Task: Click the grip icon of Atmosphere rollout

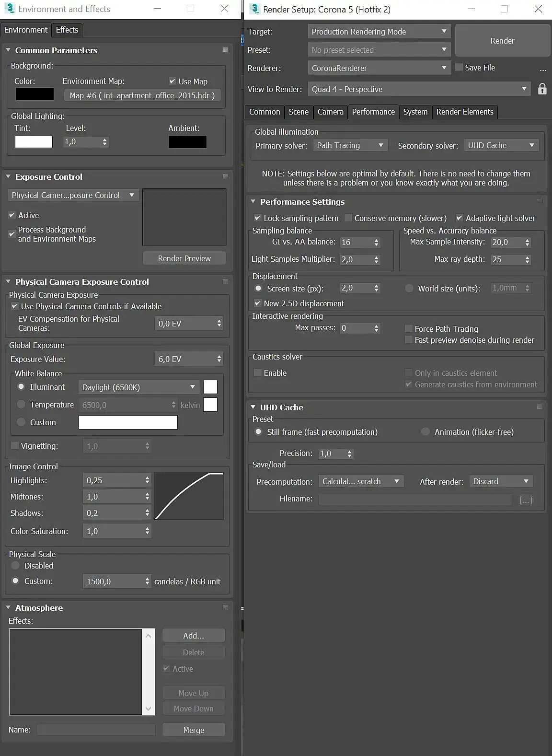Action: point(225,607)
